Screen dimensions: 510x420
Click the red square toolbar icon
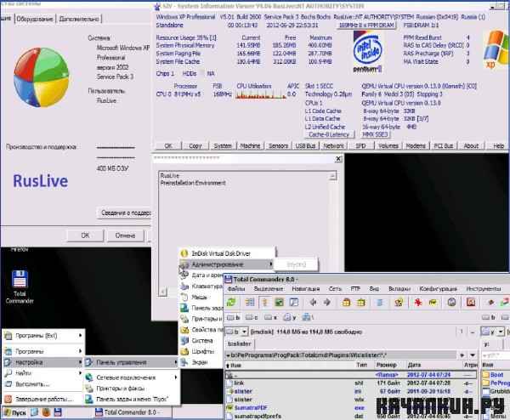[x=471, y=302]
